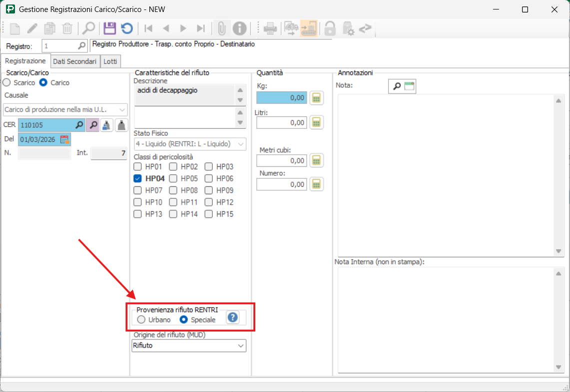Click the magnifier inside the Registro field
Image resolution: width=570 pixels, height=392 pixels.
click(82, 46)
